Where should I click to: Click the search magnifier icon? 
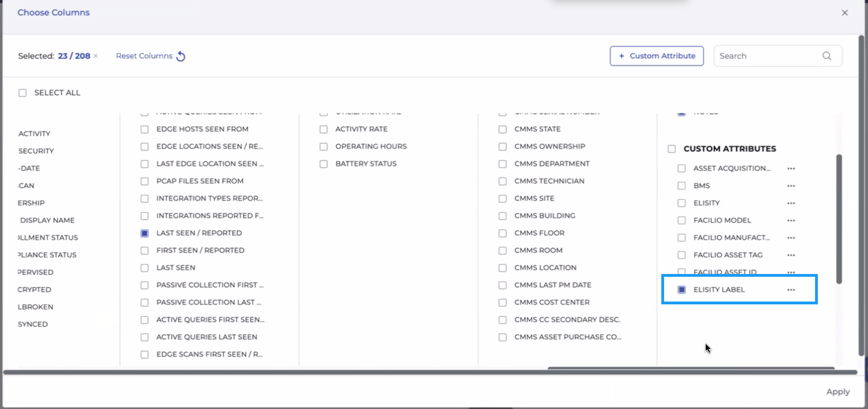click(x=827, y=56)
